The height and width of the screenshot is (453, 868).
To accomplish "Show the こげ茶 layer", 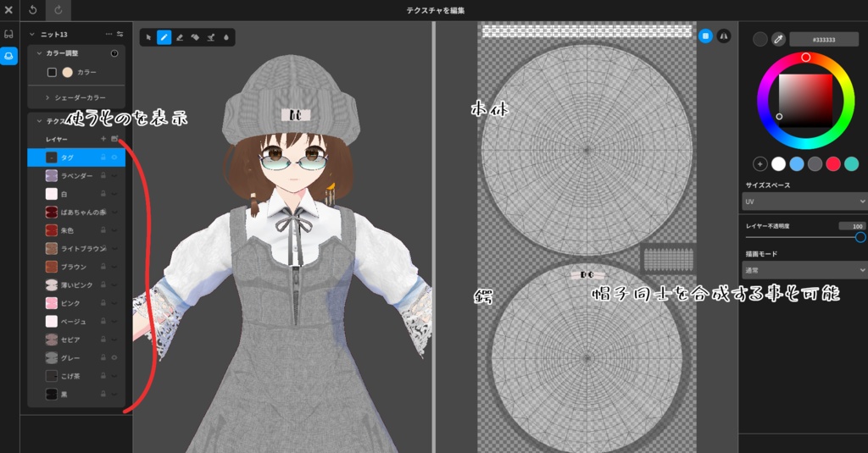I will (114, 376).
